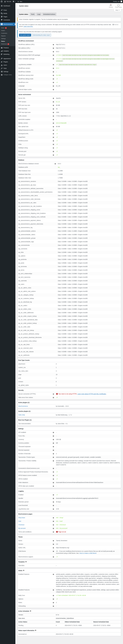The height and width of the screenshot is (644, 123).
Task: Click the Pages icon in the sidebar
Action: (x=2, y=17)
